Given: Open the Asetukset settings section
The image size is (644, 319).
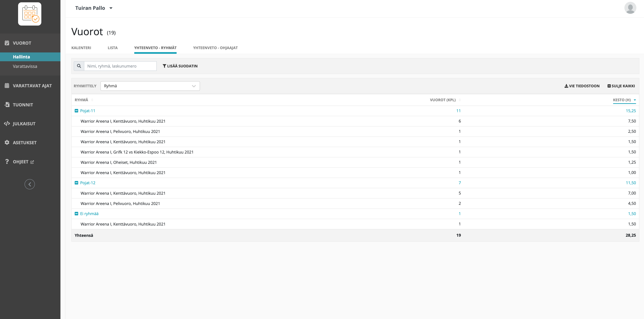Looking at the screenshot, I should [25, 143].
